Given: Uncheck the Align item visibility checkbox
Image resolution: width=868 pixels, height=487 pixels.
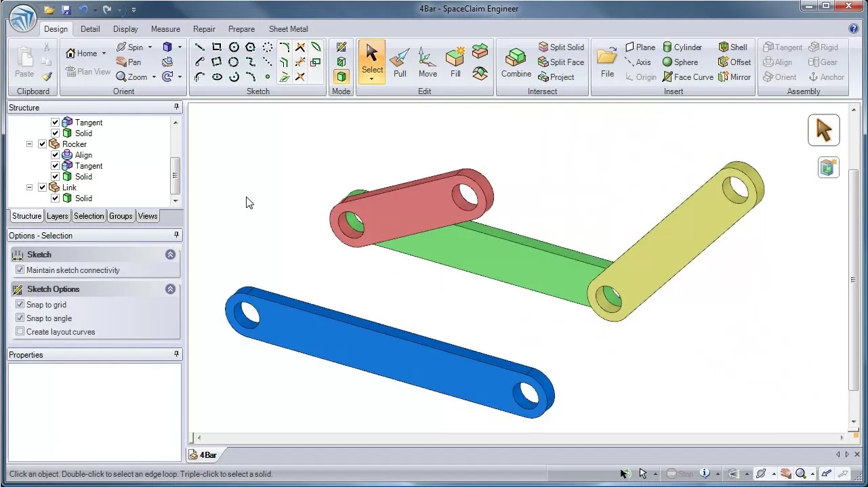Looking at the screenshot, I should coord(55,155).
